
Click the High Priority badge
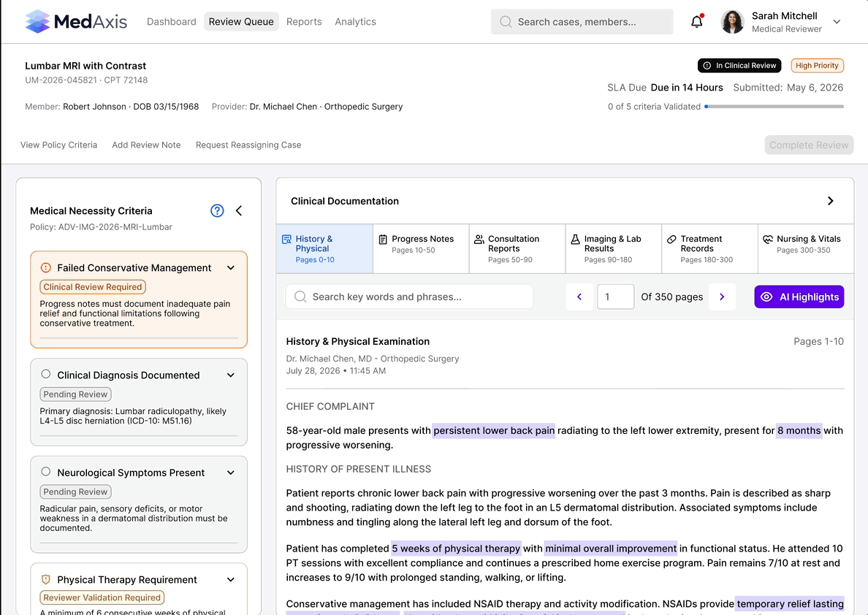pos(817,65)
